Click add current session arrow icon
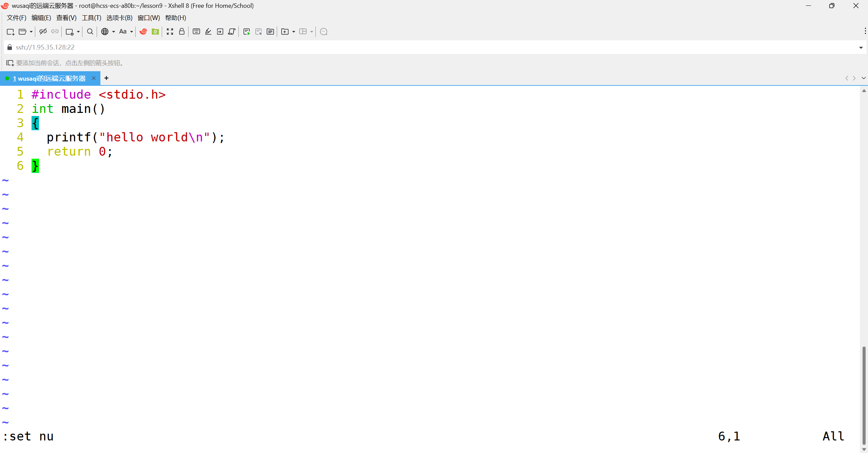The height and width of the screenshot is (453, 868). (10, 63)
